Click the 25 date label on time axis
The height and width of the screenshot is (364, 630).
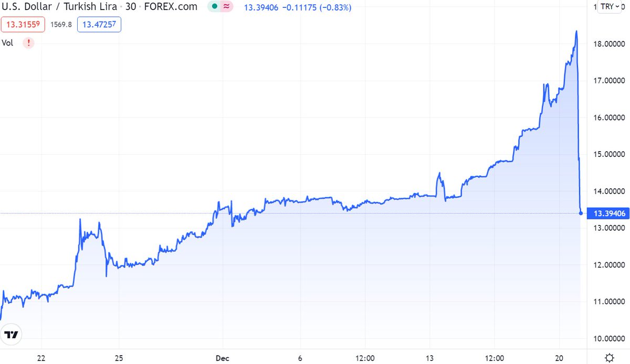pyautogui.click(x=119, y=358)
